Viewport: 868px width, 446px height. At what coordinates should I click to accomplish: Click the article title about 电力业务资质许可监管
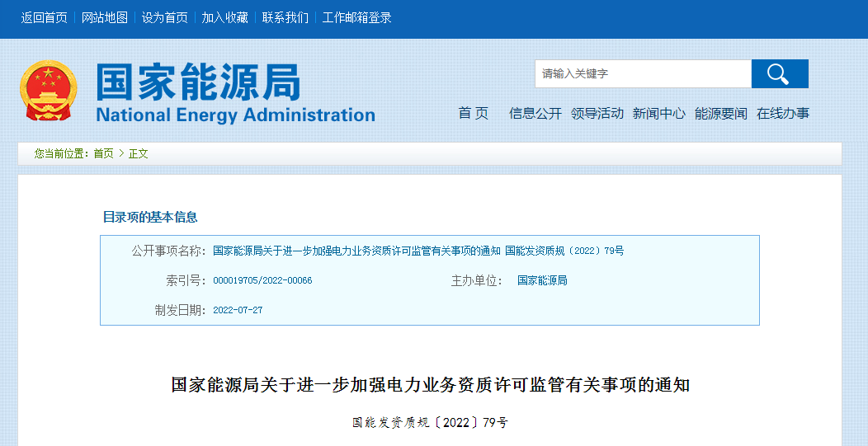coord(431,385)
